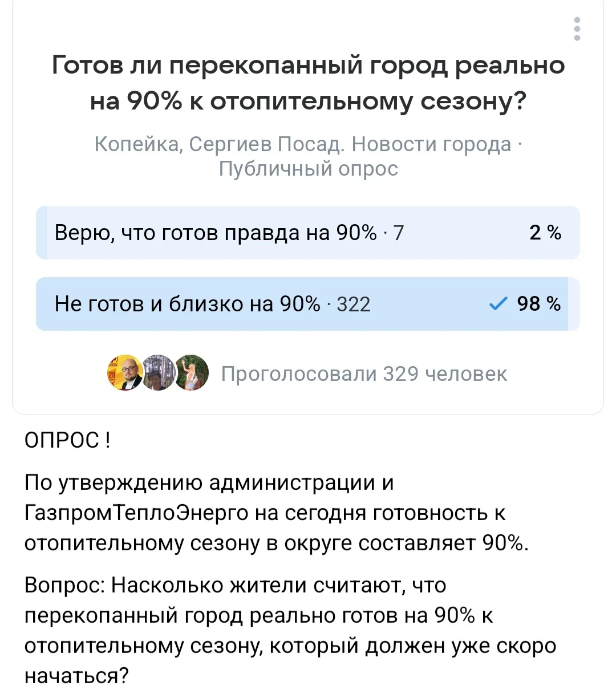Click the filled progress bar of second option
The image size is (616, 698).
(302, 304)
